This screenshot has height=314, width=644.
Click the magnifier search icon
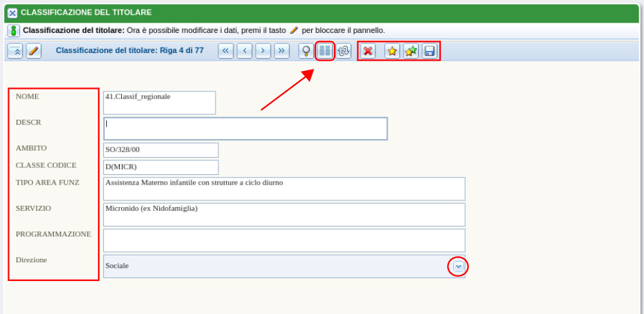(307, 51)
